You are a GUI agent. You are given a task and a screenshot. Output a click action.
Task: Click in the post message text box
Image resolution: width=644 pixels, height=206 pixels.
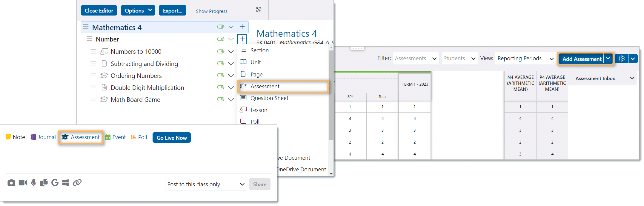(139, 162)
